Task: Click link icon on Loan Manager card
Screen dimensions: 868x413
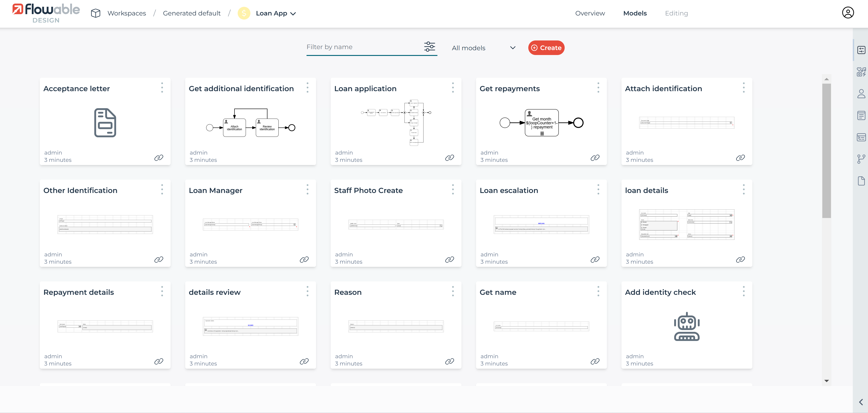Action: click(x=304, y=260)
